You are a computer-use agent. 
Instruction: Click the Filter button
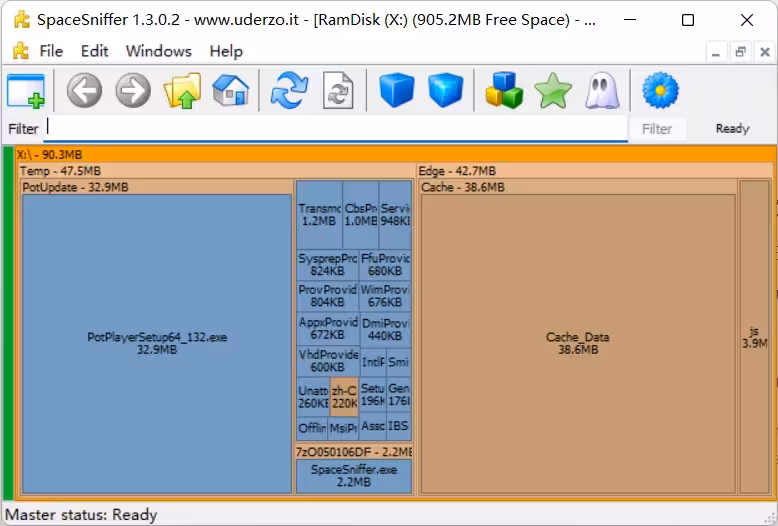pyautogui.click(x=657, y=129)
